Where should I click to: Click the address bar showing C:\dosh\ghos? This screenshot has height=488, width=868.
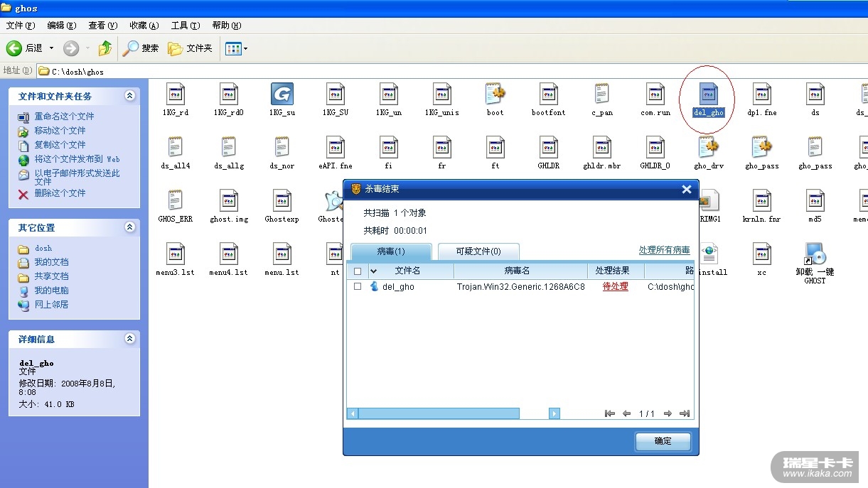[452, 71]
